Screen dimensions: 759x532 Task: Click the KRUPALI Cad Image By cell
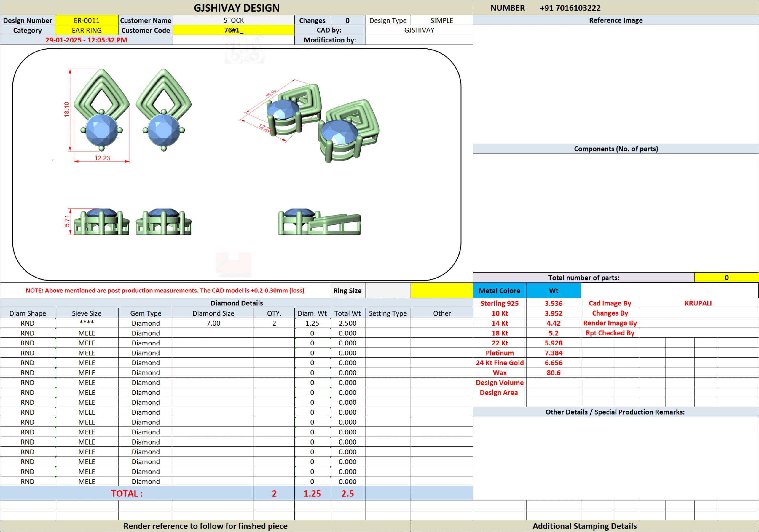(x=698, y=303)
